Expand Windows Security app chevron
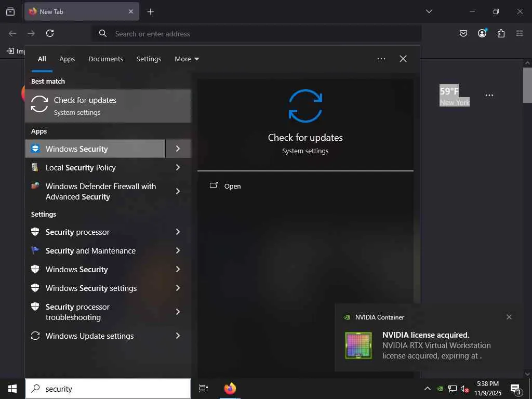The height and width of the screenshot is (399, 532). [179, 149]
